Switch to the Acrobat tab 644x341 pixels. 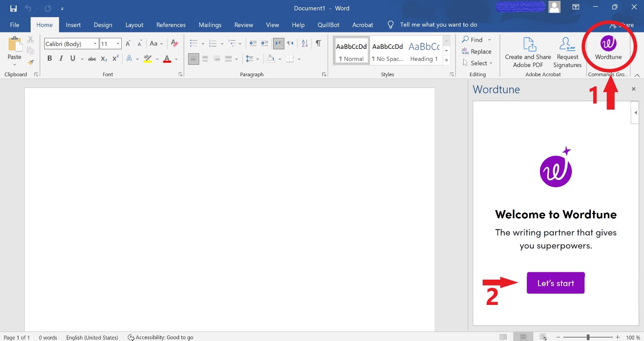[363, 25]
